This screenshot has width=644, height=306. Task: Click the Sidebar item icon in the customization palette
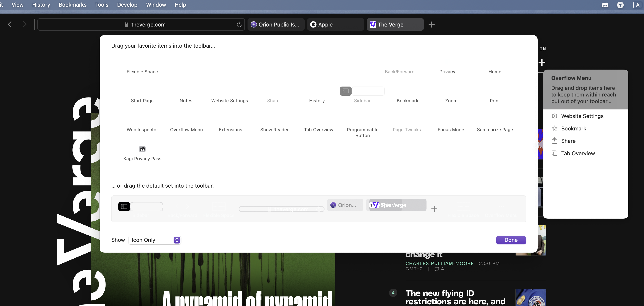click(x=346, y=91)
